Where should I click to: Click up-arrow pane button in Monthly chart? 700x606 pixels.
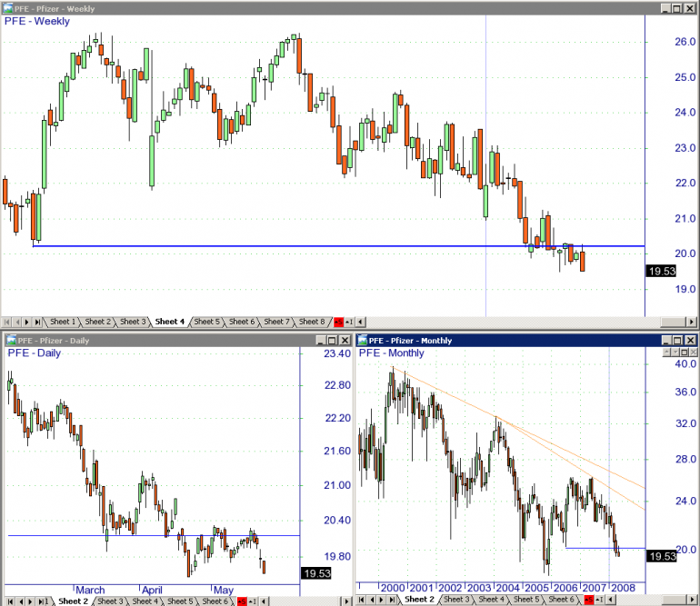[667, 353]
